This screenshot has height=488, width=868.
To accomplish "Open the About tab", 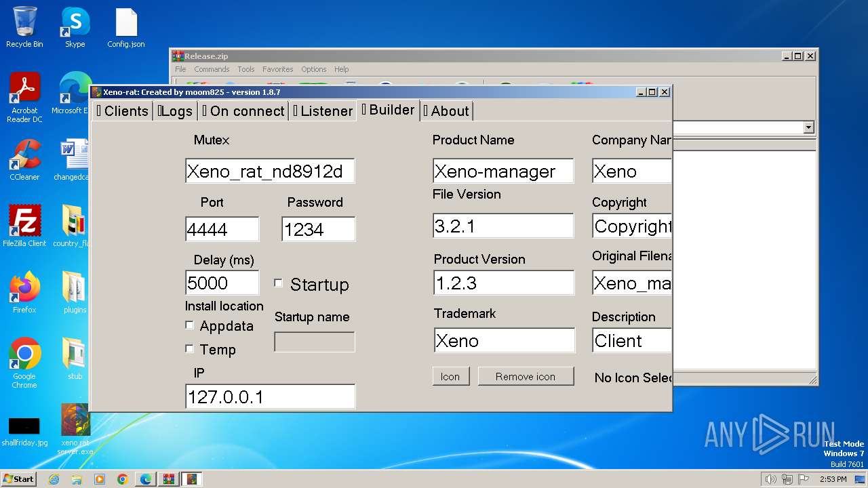I will coord(446,111).
